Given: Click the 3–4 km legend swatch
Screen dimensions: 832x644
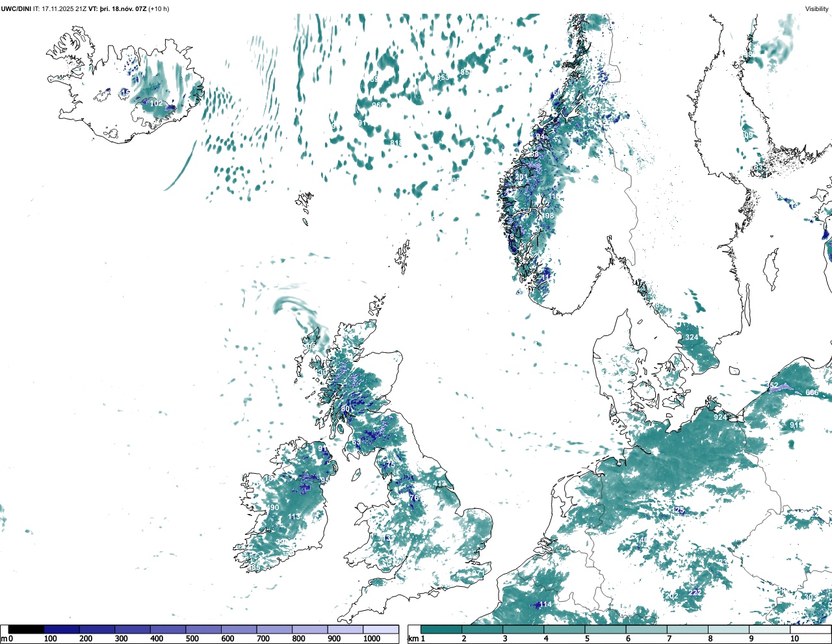Looking at the screenshot, I should tap(523, 629).
